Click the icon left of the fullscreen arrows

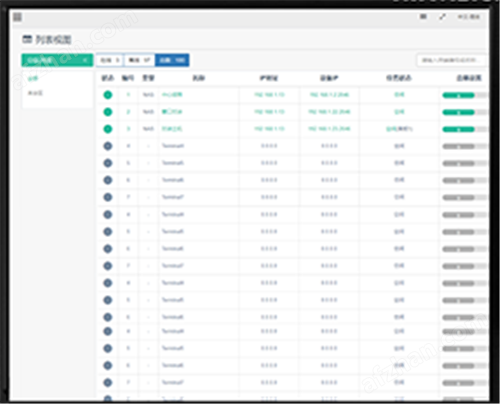(423, 16)
